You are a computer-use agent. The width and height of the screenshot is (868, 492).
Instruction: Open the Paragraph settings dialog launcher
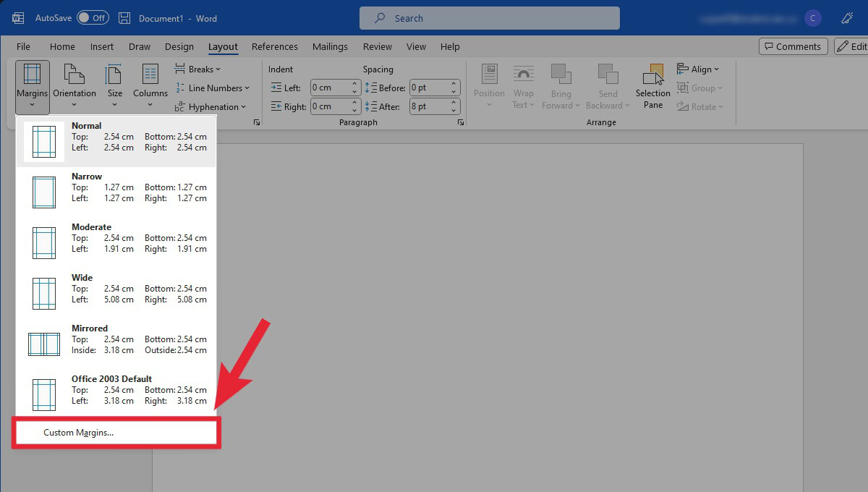coord(461,123)
